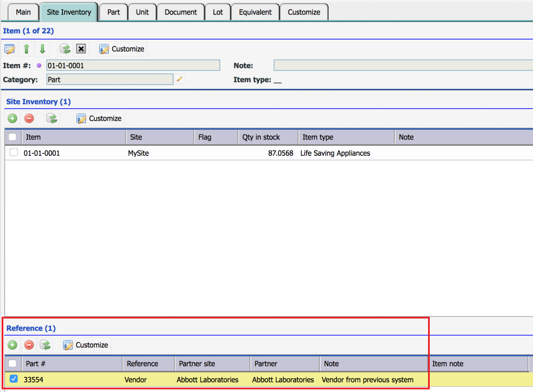Click 01-01-0001 in Site Inventory row
Screen dimensions: 533x392
(x=42, y=153)
